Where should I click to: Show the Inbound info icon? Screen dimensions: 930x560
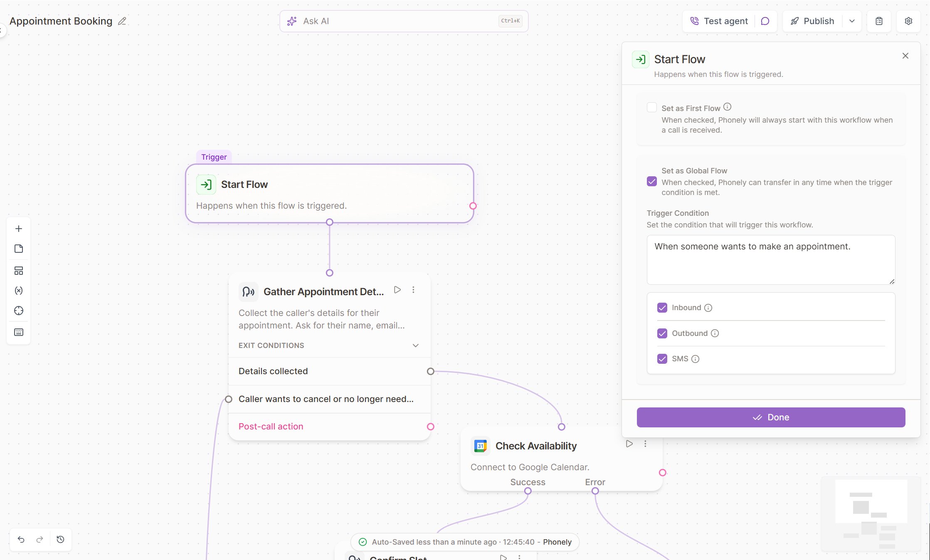pos(708,308)
